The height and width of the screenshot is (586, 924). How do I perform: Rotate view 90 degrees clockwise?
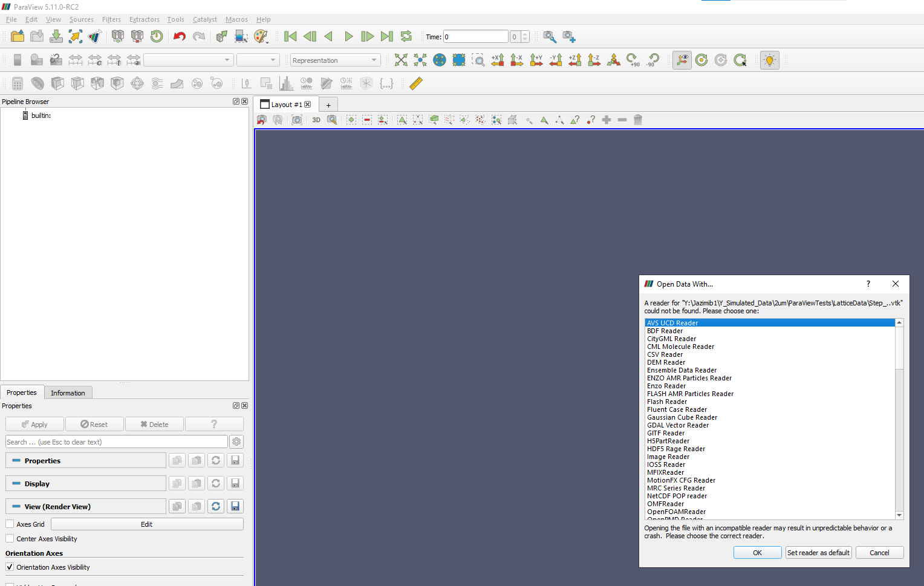(x=633, y=60)
